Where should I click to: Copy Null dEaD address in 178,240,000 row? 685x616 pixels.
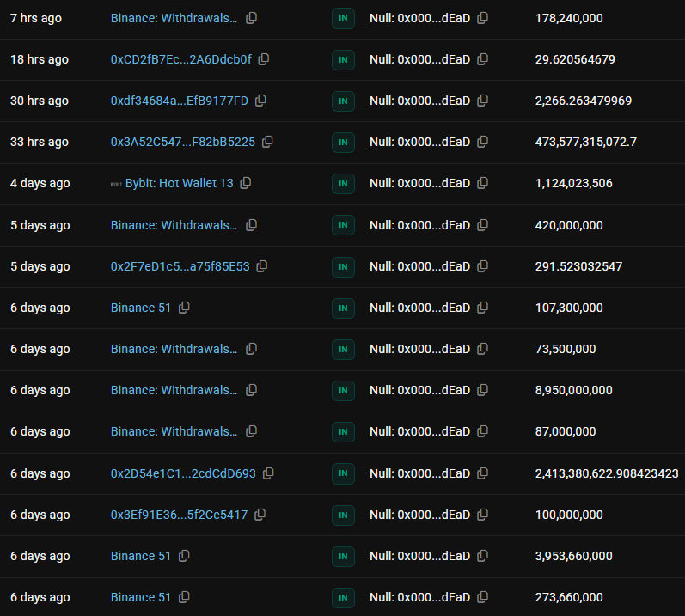tap(482, 18)
